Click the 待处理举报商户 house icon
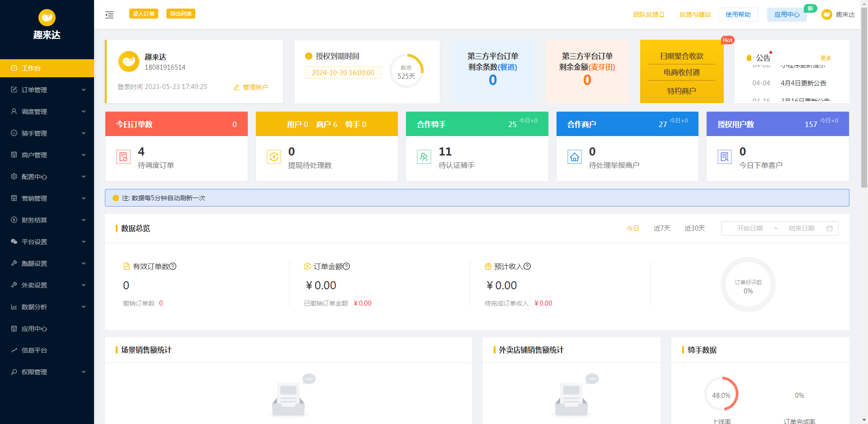This screenshot has height=424, width=868. pos(574,157)
